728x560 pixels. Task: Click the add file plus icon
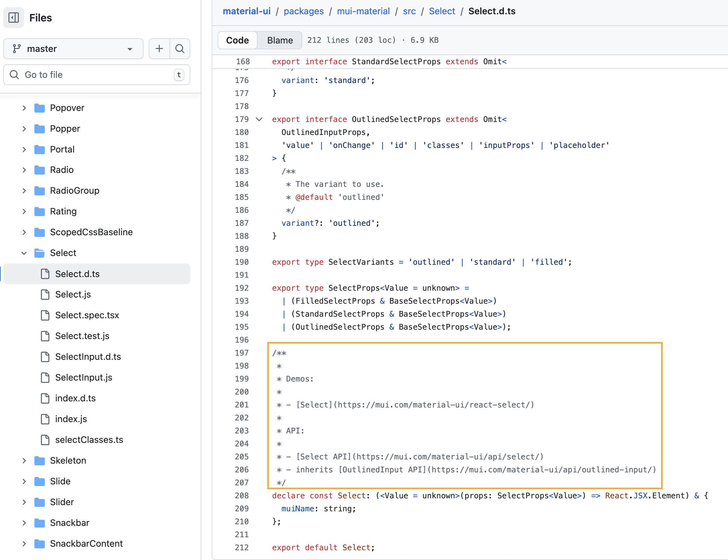click(159, 49)
